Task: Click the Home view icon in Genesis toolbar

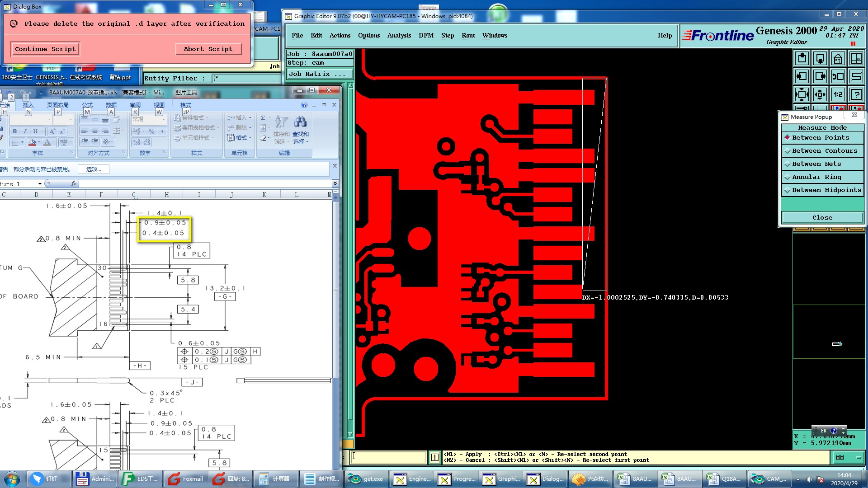Action: click(838, 58)
